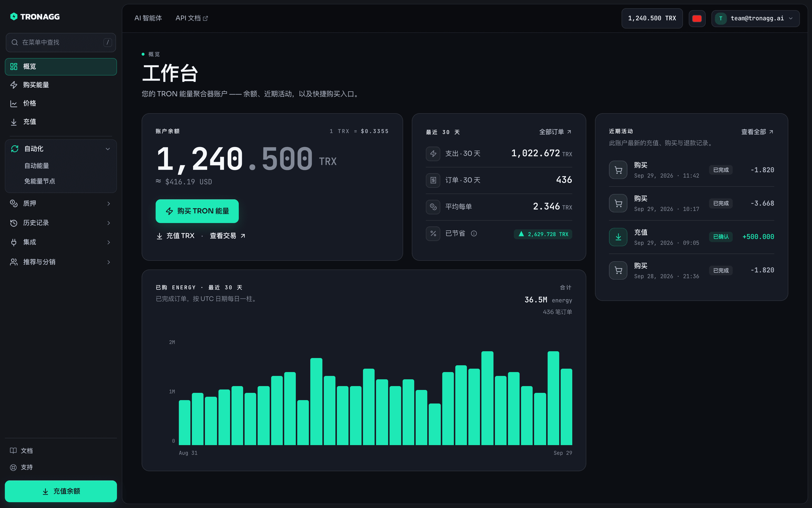
Task: Click the 支持 lifebuoy icon
Action: (x=14, y=467)
